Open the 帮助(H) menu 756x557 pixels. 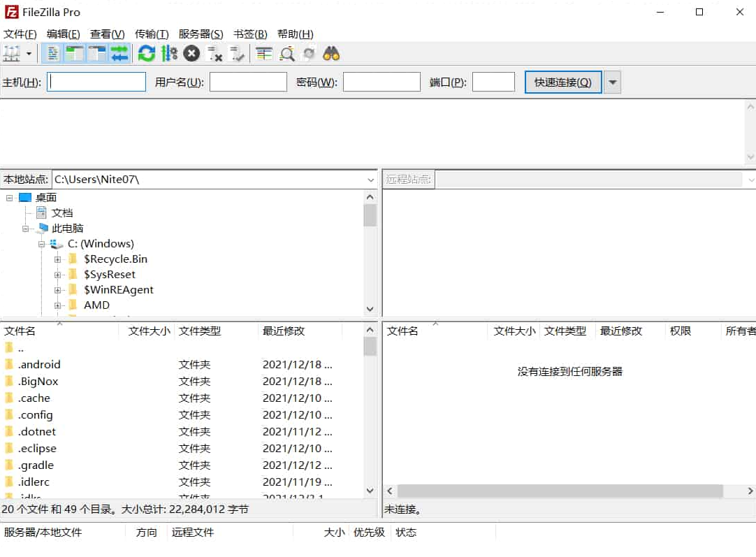295,34
